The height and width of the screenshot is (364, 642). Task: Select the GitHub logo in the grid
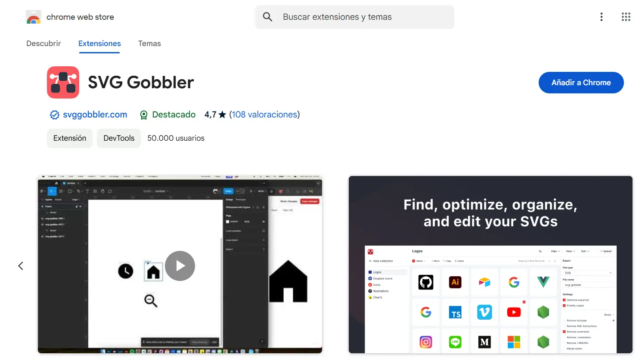point(426,282)
